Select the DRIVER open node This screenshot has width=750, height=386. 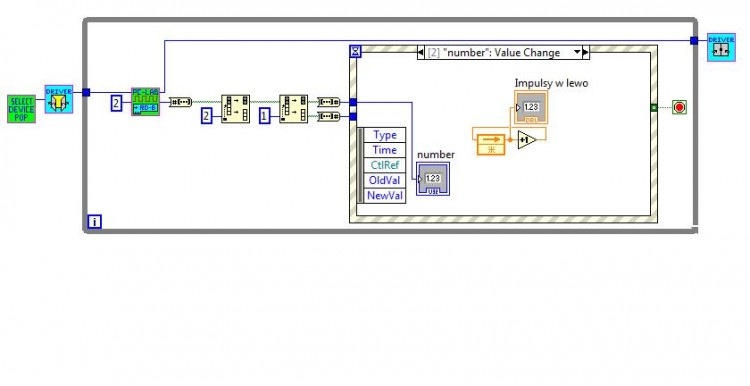click(x=59, y=99)
